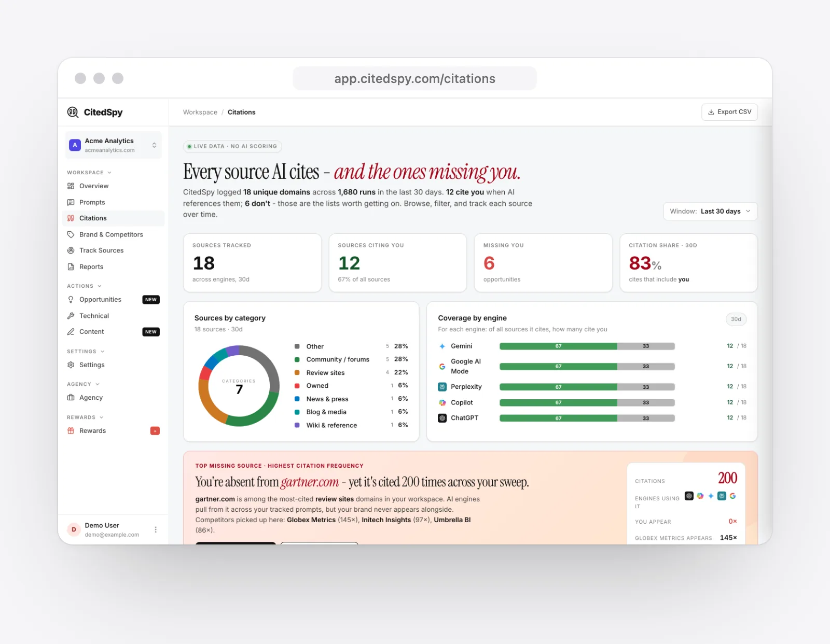
Task: Click the Agency briefcase icon
Action: (71, 398)
